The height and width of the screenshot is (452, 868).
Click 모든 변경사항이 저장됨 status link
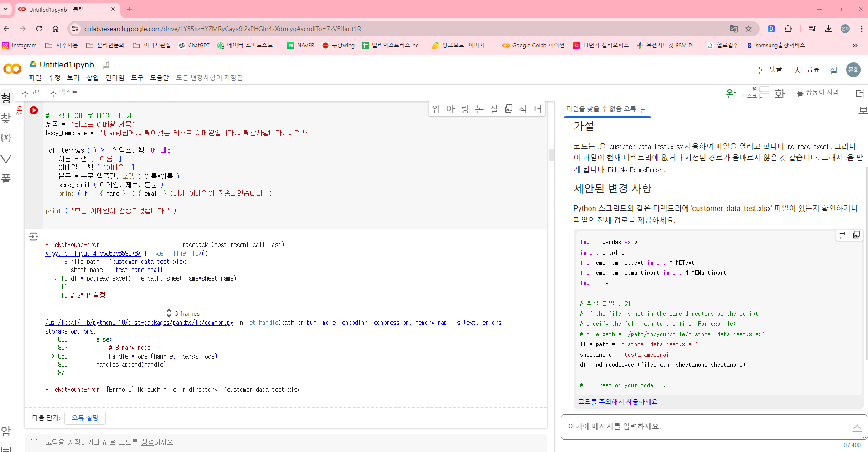209,77
